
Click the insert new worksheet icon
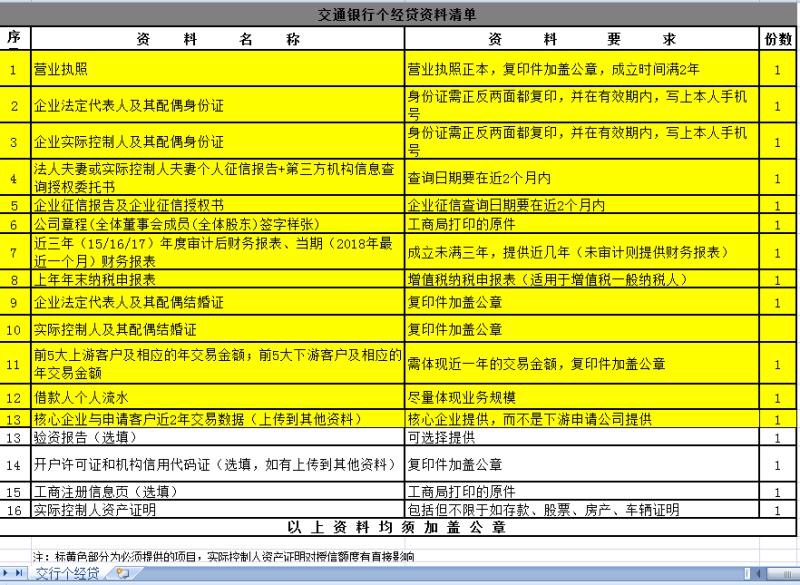pyautogui.click(x=122, y=573)
